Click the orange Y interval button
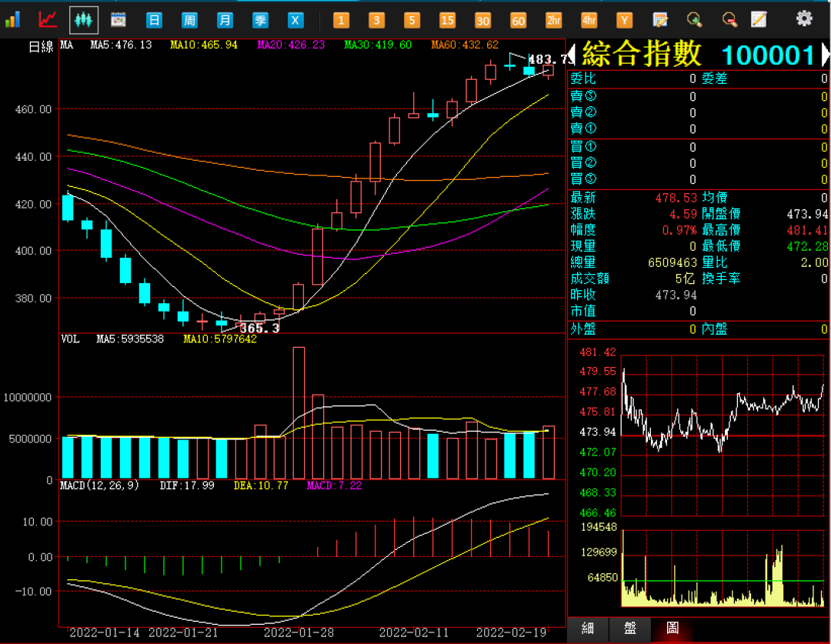 click(624, 21)
